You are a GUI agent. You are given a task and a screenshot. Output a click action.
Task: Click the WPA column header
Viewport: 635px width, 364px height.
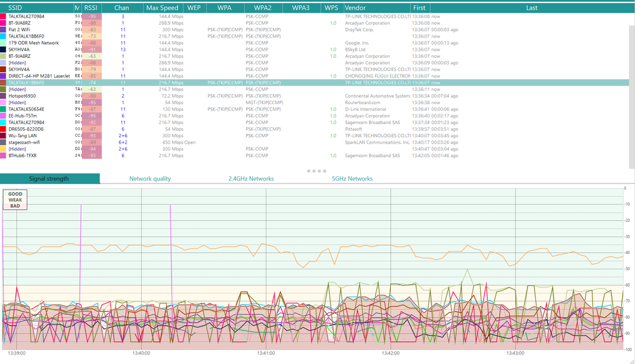(225, 8)
